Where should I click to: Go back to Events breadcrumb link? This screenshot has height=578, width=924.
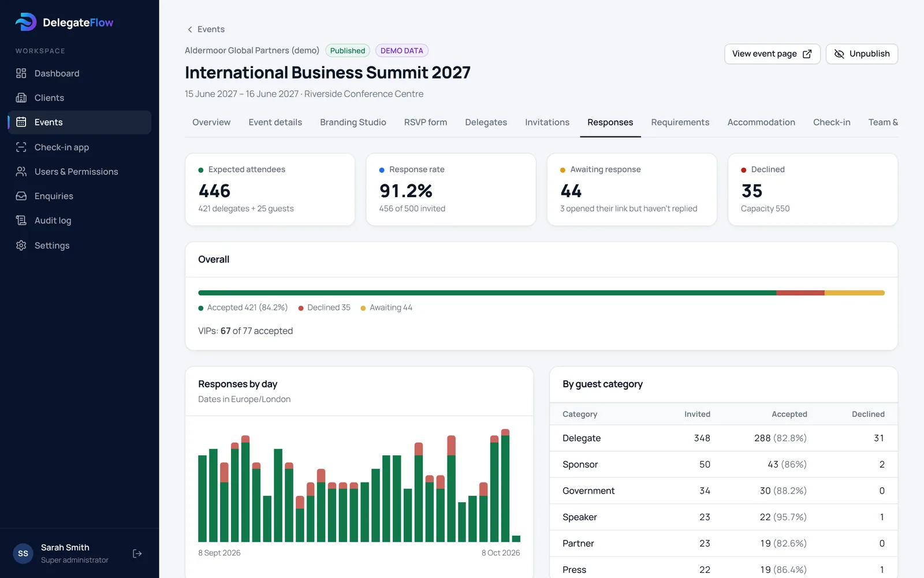[205, 29]
